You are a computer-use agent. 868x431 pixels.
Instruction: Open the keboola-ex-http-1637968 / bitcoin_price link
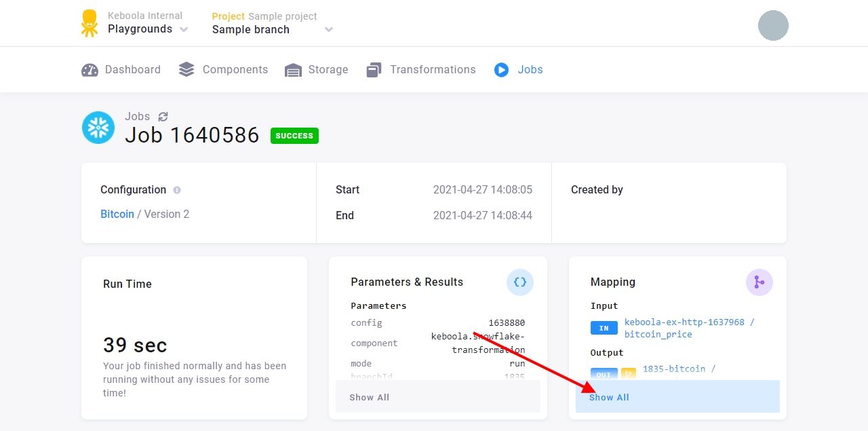click(x=690, y=328)
